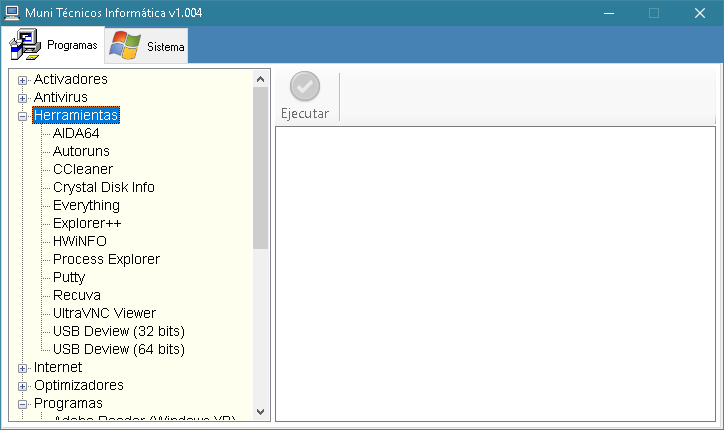Expand the Optimizadores tree node

point(22,387)
